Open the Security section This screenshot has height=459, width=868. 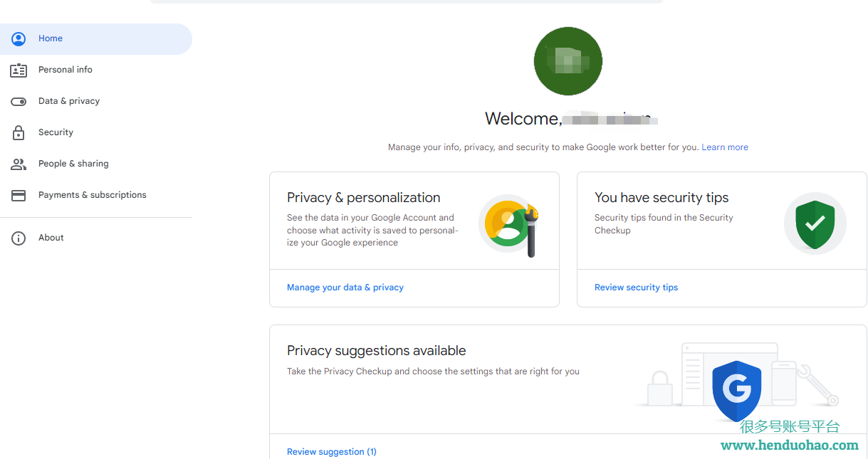coord(96,132)
